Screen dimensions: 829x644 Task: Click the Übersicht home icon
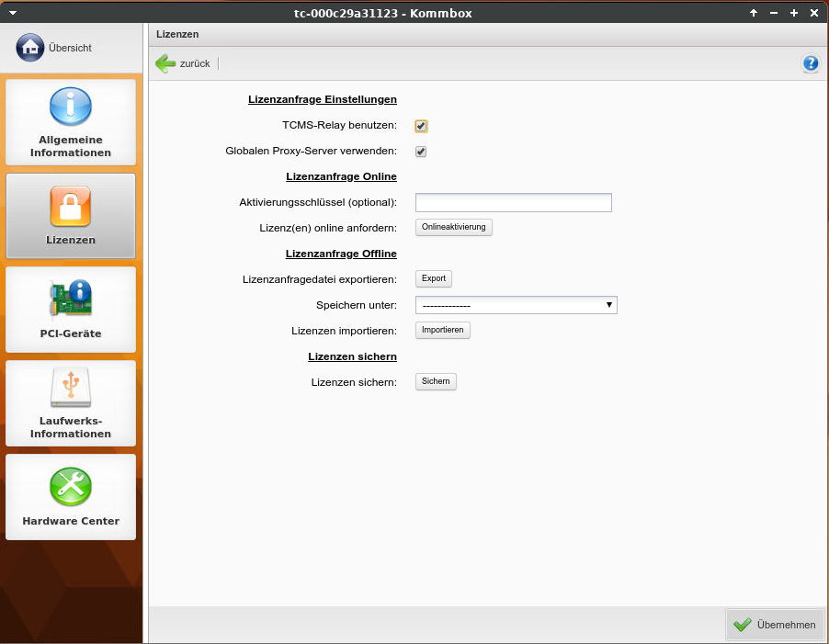pyautogui.click(x=30, y=48)
